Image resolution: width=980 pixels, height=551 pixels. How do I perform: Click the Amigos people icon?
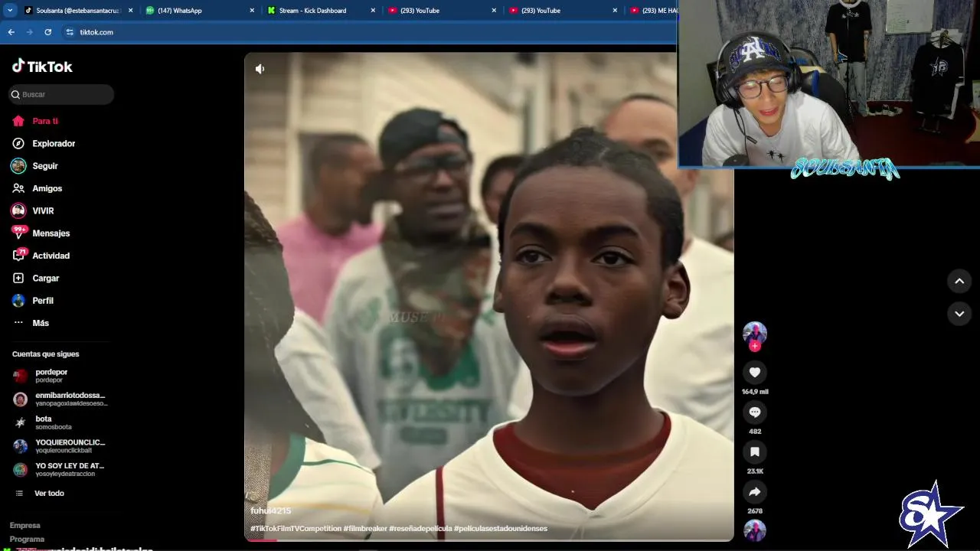[18, 188]
